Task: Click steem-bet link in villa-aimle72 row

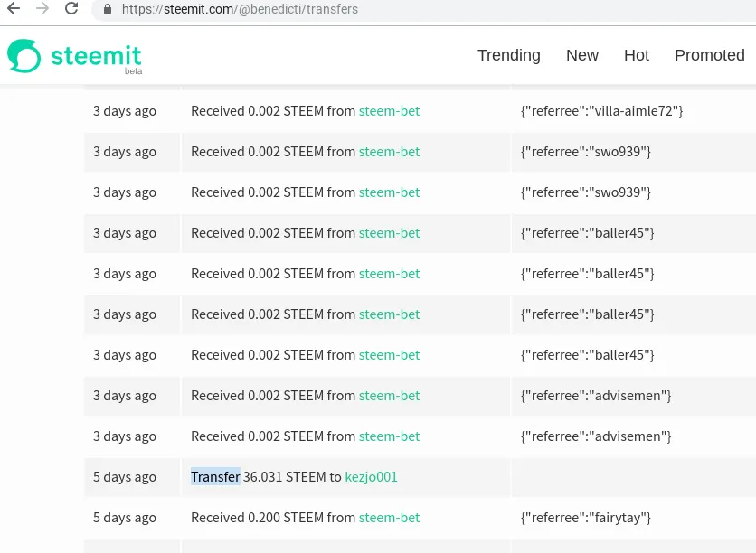Action: [389, 111]
